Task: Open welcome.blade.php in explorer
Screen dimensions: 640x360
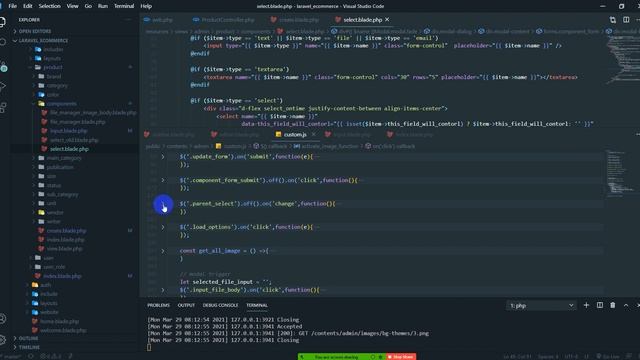Action: pyautogui.click(x=63, y=330)
